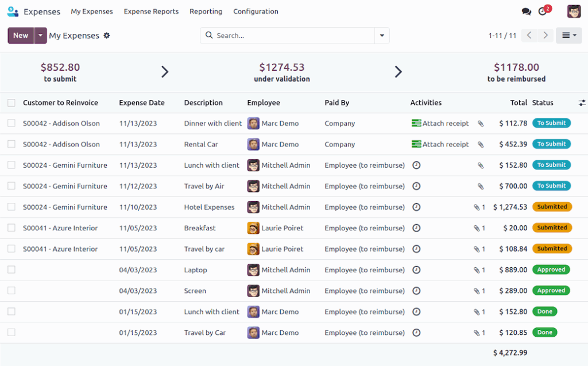Click the search magnifier icon
The image size is (588, 366).
209,35
